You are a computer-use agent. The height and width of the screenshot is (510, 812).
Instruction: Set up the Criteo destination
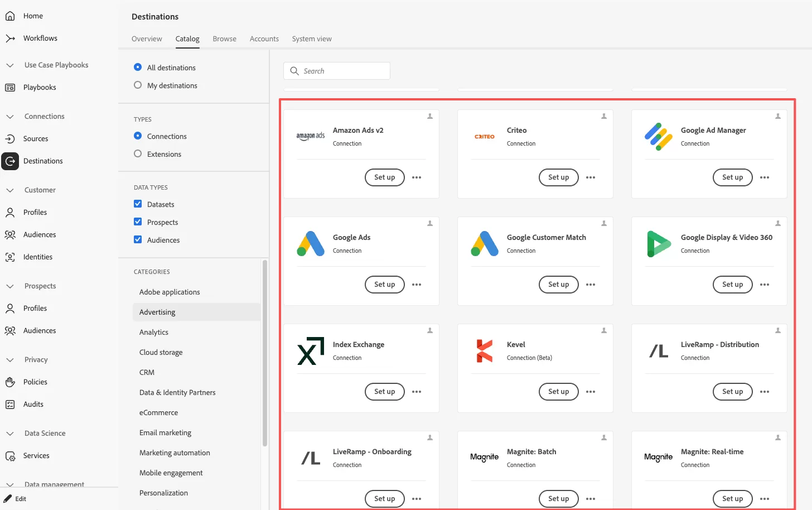click(558, 177)
